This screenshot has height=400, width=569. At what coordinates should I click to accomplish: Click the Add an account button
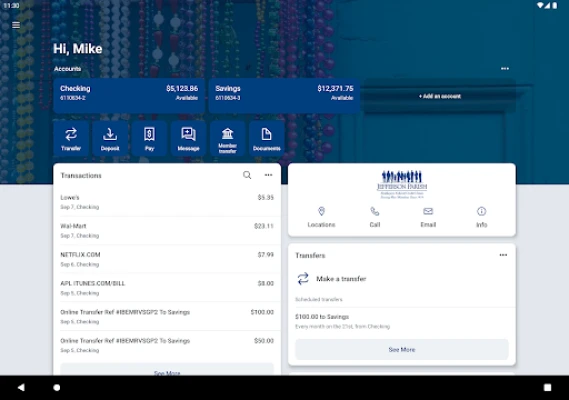(x=440, y=96)
